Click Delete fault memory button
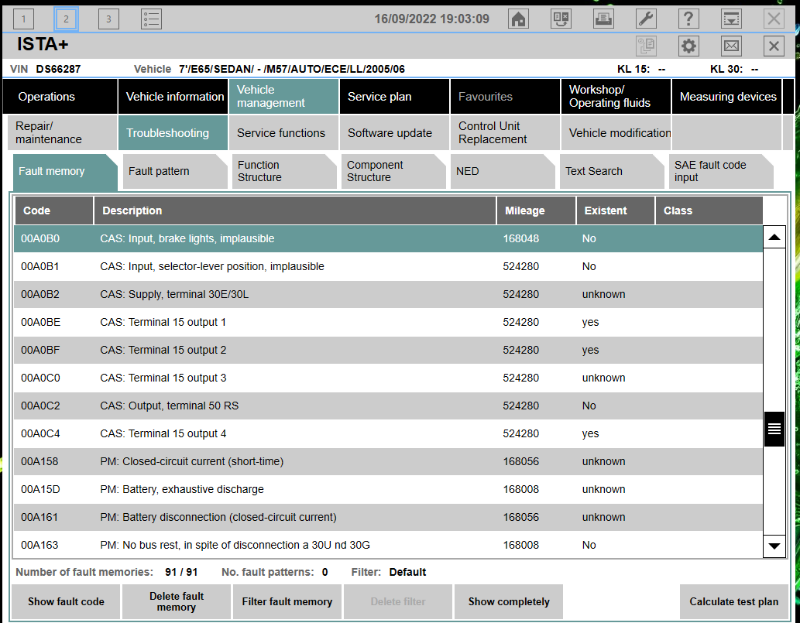 pos(176,602)
